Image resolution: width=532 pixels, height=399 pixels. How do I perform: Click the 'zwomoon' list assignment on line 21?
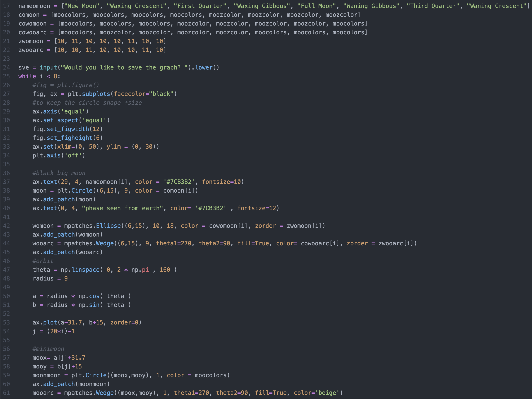92,41
